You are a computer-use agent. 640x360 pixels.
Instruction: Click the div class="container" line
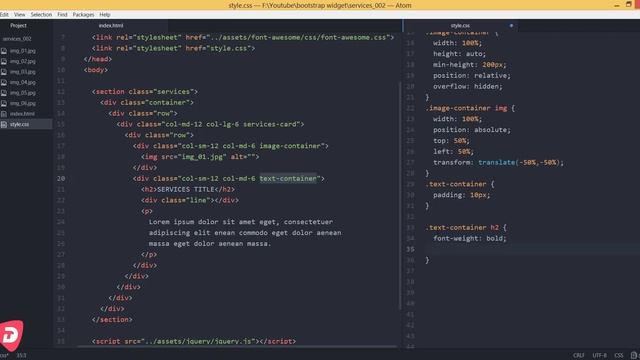tap(147, 102)
